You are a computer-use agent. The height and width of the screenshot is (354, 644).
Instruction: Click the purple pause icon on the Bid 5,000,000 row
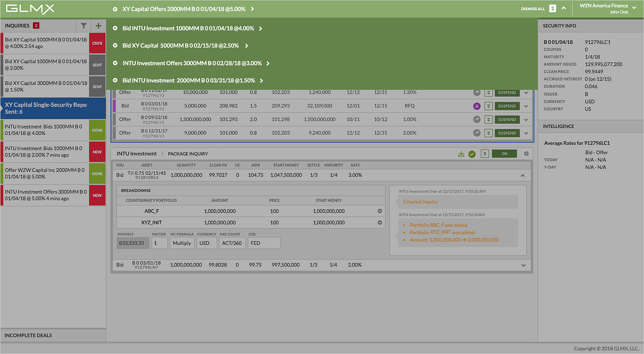click(477, 106)
